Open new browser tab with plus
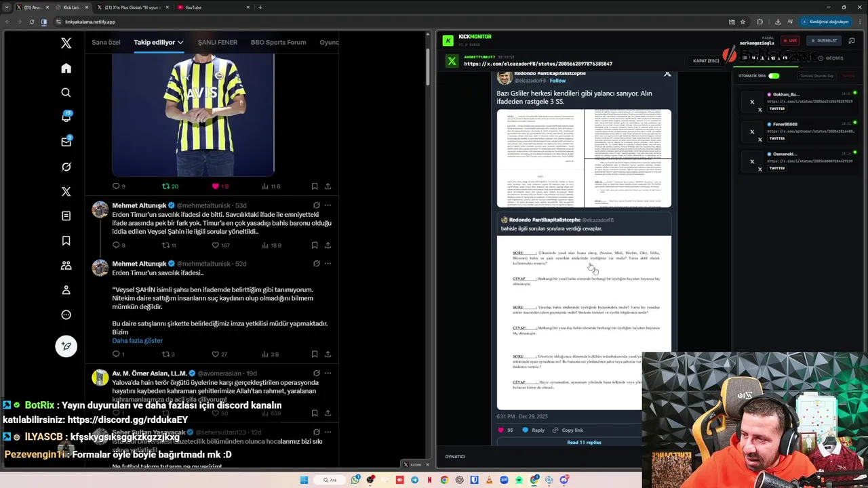 pyautogui.click(x=260, y=7)
